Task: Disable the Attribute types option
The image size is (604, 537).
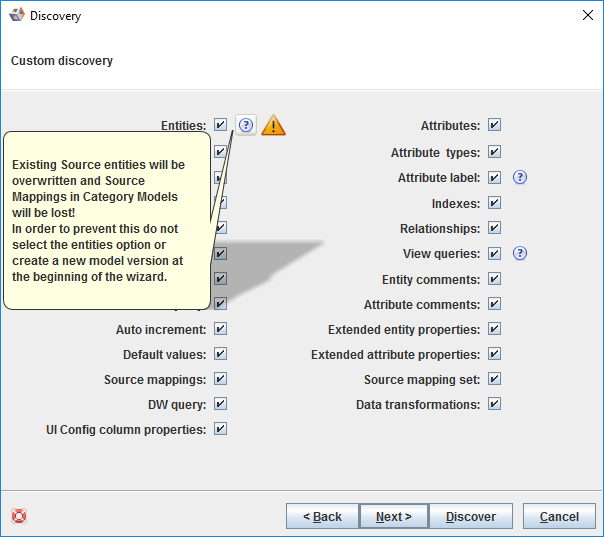Action: [494, 153]
